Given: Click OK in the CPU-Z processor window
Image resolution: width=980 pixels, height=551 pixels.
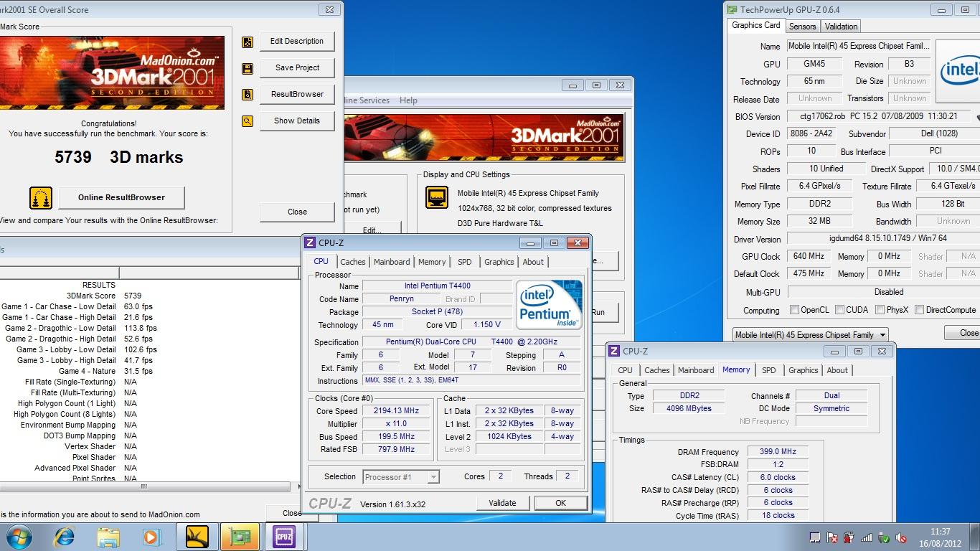Looking at the screenshot, I should [561, 503].
